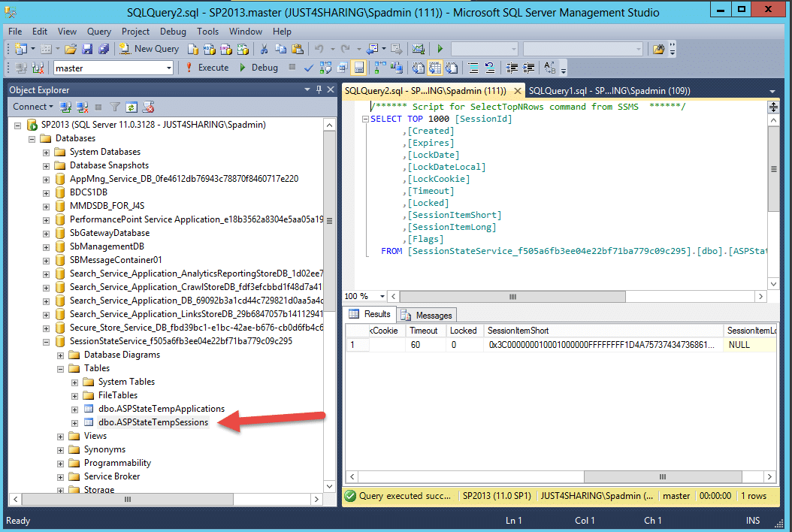The image size is (792, 532).
Task: Refresh the Object Explorer tree
Action: [x=131, y=107]
